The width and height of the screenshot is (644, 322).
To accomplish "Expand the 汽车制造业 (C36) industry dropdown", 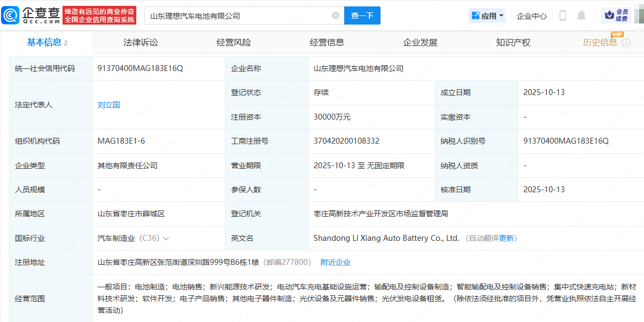I will coord(166,238).
